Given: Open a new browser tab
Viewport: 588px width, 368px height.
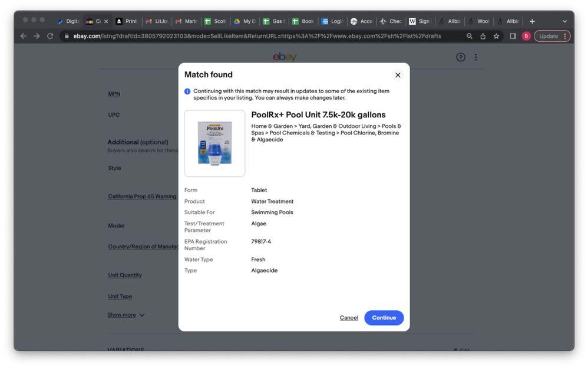Looking at the screenshot, I should [x=532, y=21].
